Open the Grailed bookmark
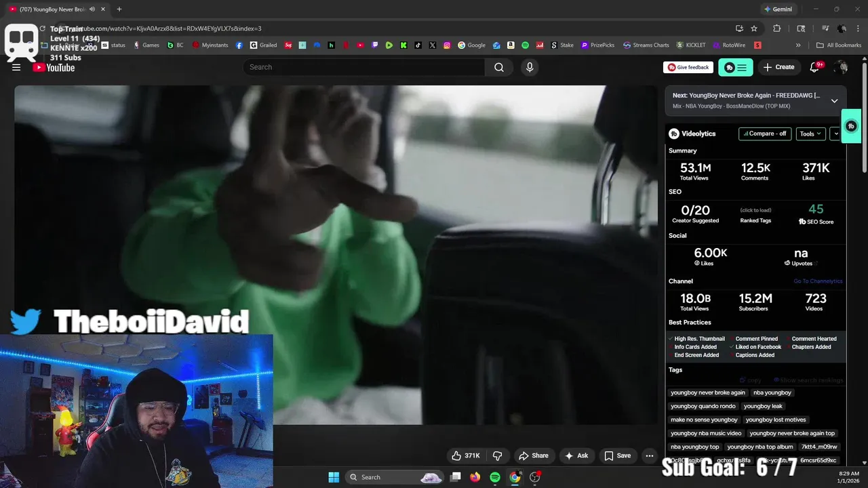Viewport: 868px width, 488px height. 262,45
